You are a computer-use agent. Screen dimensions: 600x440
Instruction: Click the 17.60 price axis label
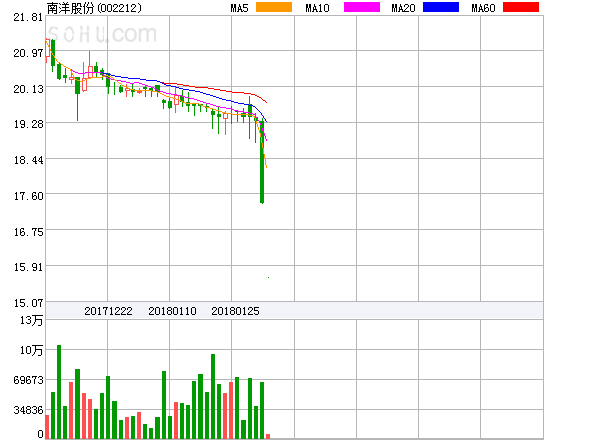[x=28, y=196]
